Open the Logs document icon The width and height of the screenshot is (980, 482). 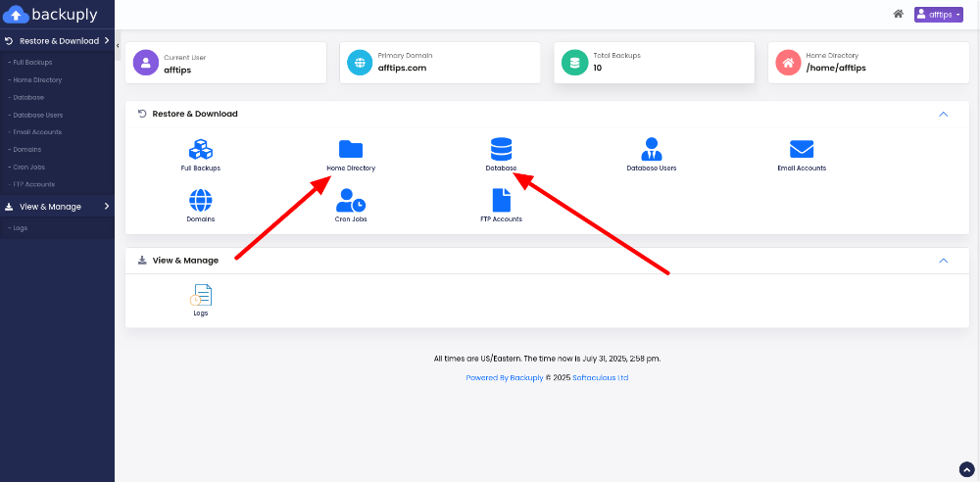pyautogui.click(x=201, y=295)
